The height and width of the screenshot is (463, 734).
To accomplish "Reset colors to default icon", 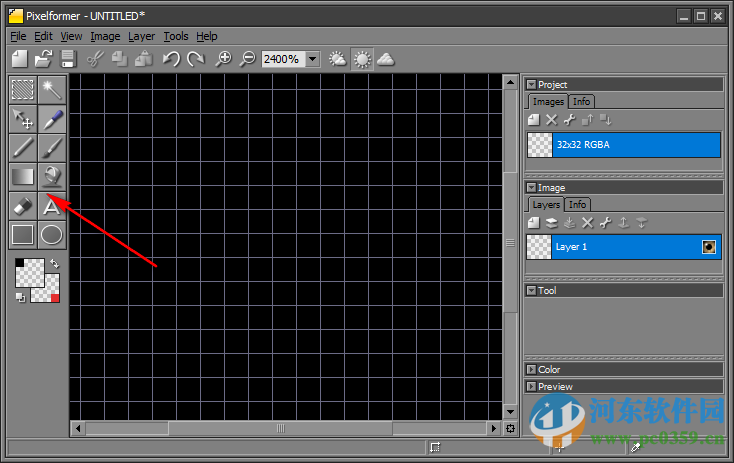I will 20,297.
